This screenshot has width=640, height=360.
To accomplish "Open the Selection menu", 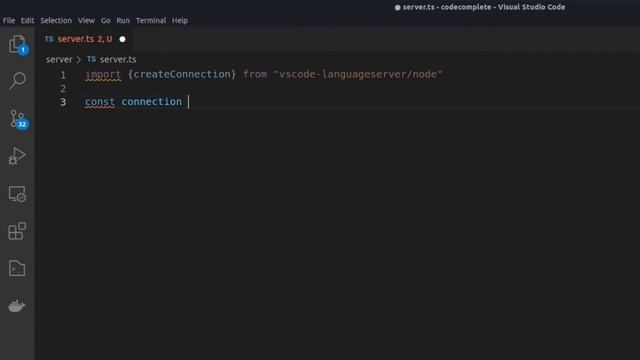I will pos(56,20).
